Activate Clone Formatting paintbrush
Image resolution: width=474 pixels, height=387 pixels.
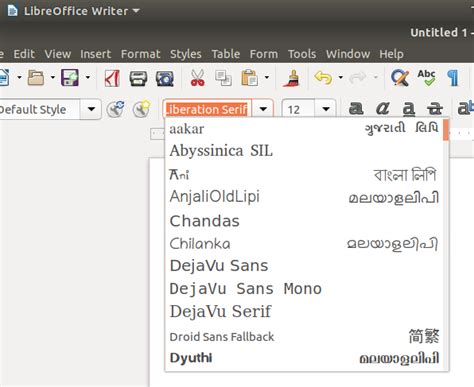pyautogui.click(x=291, y=78)
